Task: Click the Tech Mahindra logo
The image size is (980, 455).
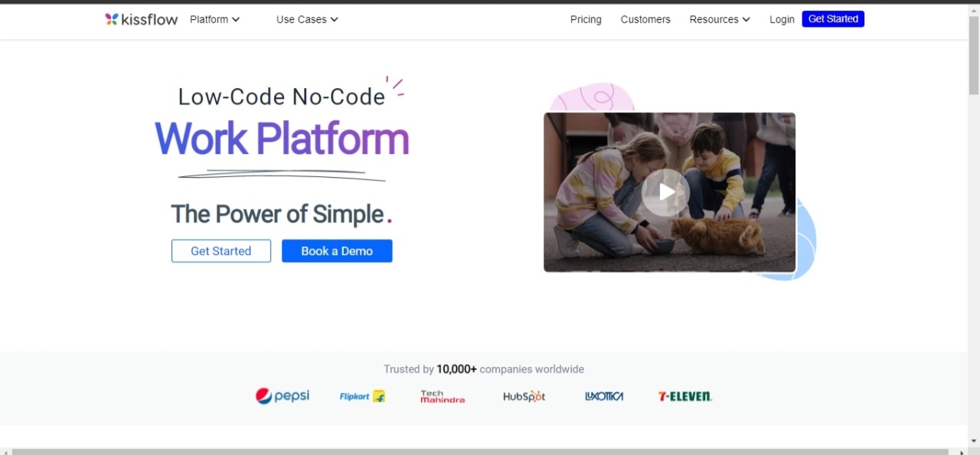Action: tap(443, 396)
